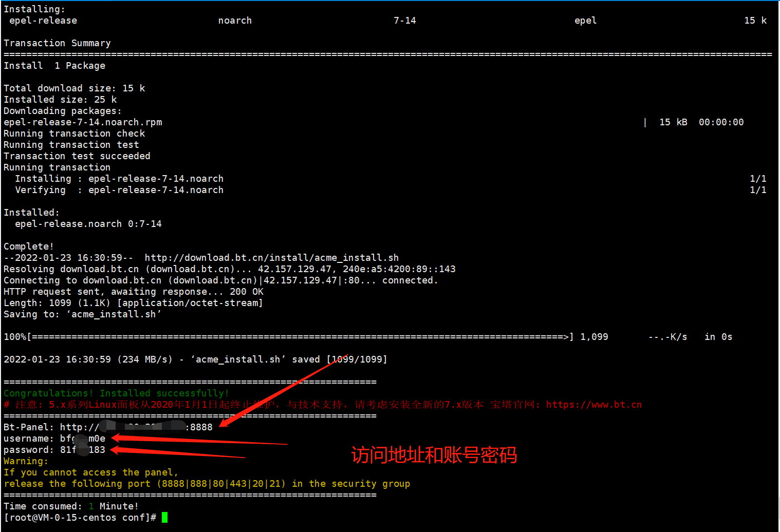Click the 'noarch' architecture column value

[235, 21]
